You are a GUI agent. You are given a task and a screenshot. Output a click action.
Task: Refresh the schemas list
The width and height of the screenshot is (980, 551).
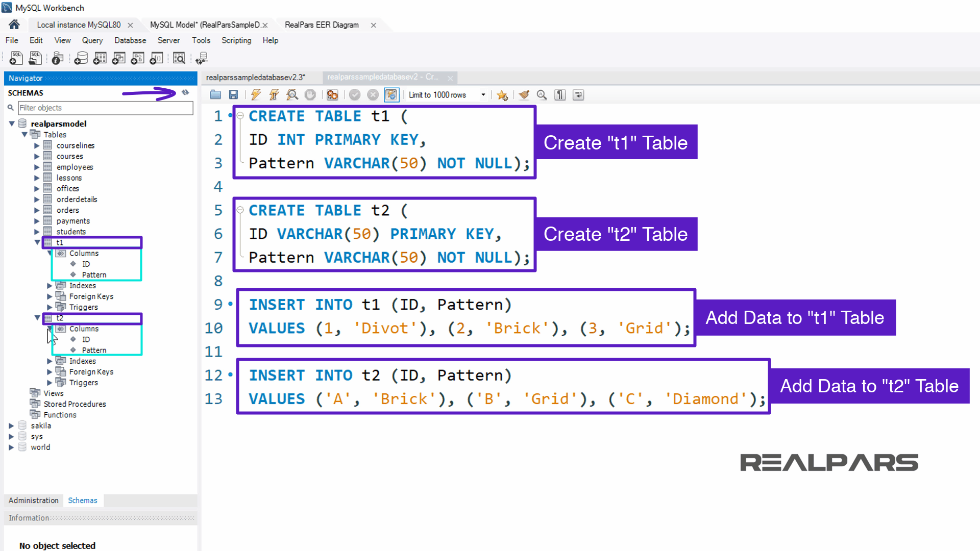[x=185, y=92]
